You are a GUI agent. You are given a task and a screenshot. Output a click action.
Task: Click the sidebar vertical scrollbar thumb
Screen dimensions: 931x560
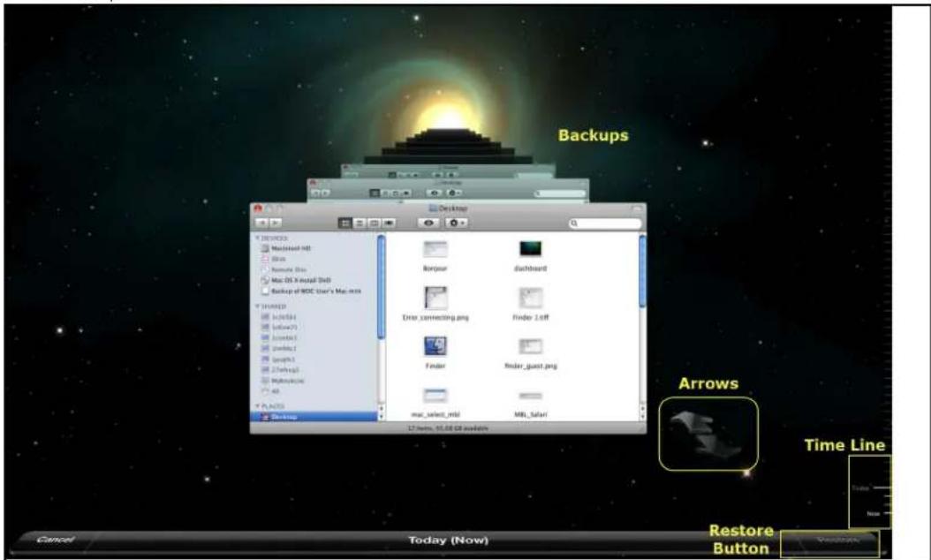click(382, 287)
